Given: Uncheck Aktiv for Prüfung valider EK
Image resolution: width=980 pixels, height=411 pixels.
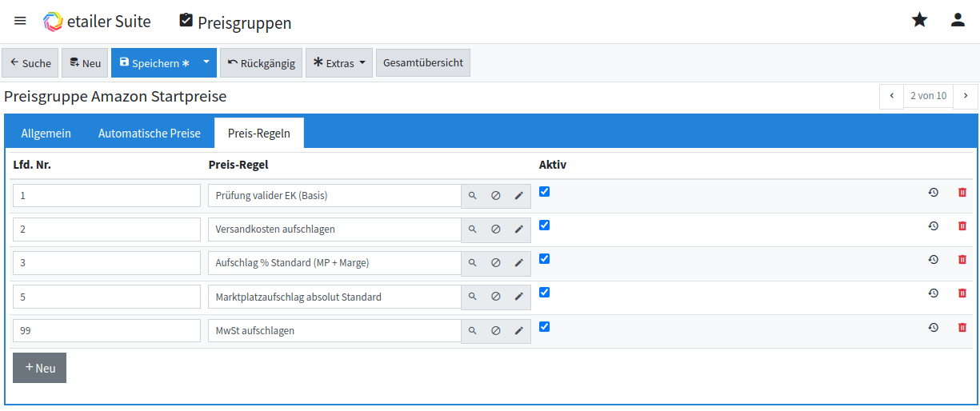Looking at the screenshot, I should pyautogui.click(x=545, y=192).
